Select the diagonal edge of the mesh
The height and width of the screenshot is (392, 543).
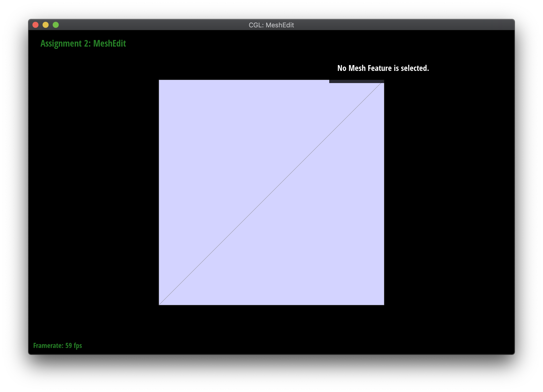271,192
